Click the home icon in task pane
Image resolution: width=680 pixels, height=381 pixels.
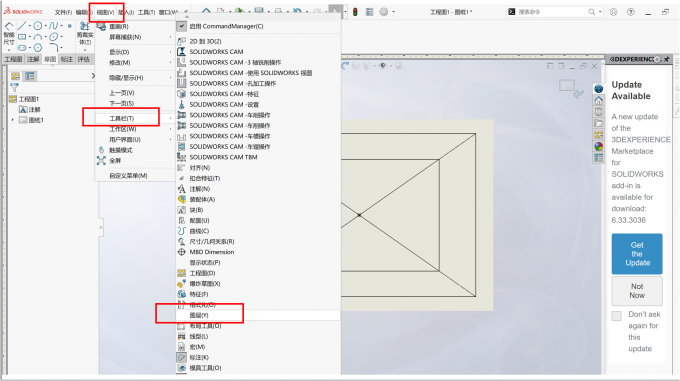598,101
